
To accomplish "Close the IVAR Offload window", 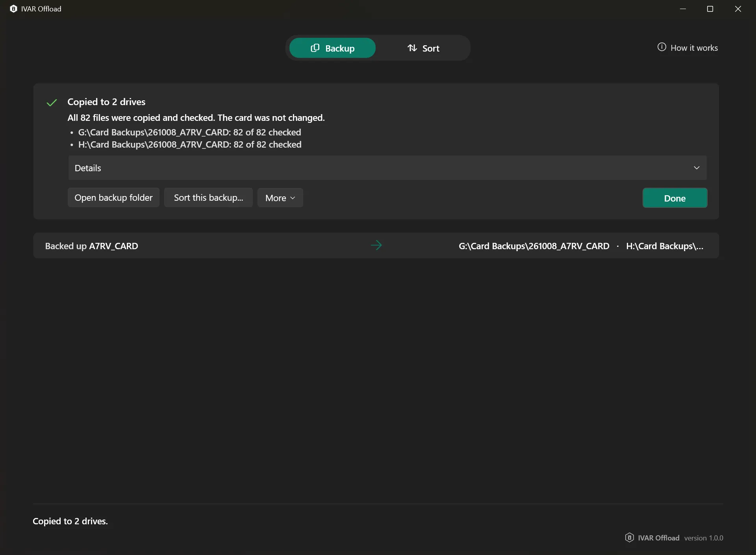I will point(738,9).
